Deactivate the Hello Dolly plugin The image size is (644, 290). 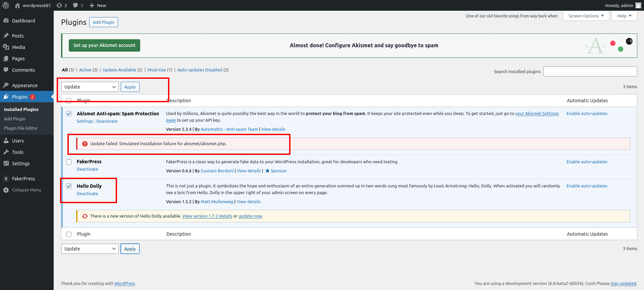(x=87, y=194)
